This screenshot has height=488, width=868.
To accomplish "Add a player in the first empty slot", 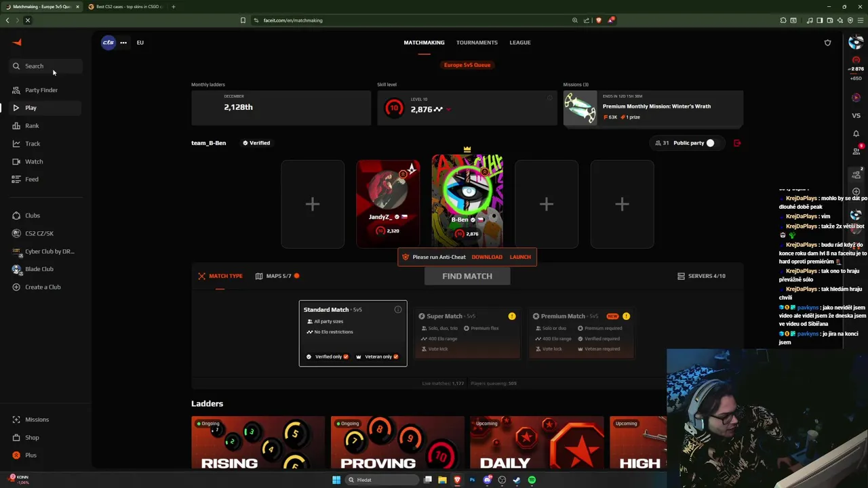I will 313,204.
